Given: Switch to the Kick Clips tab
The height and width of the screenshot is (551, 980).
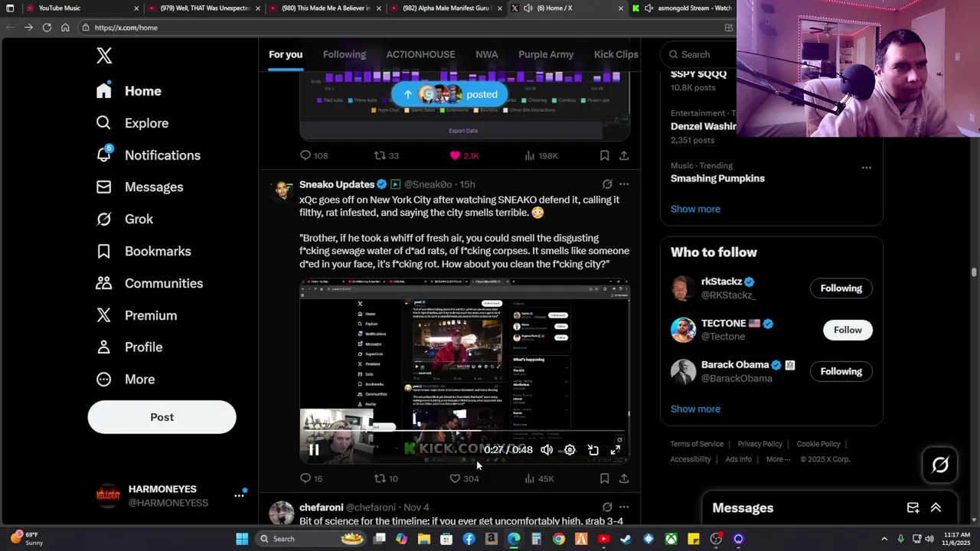Looking at the screenshot, I should click(x=616, y=54).
